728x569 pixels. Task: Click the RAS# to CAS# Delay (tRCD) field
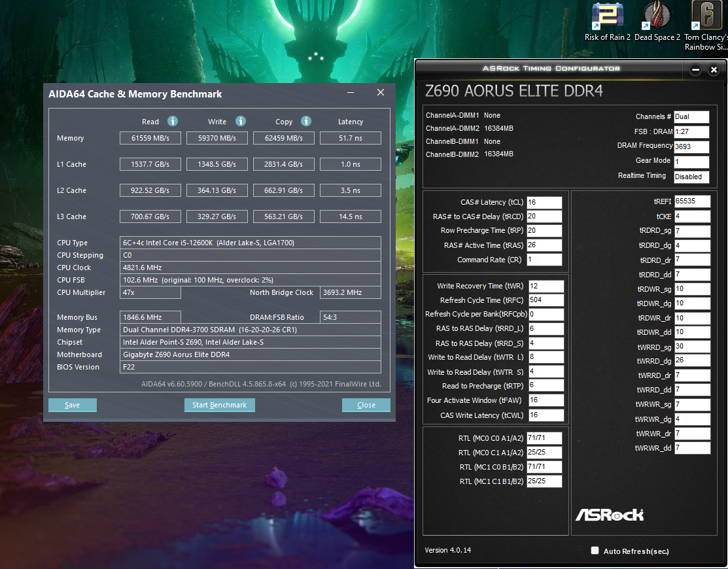[x=545, y=216]
